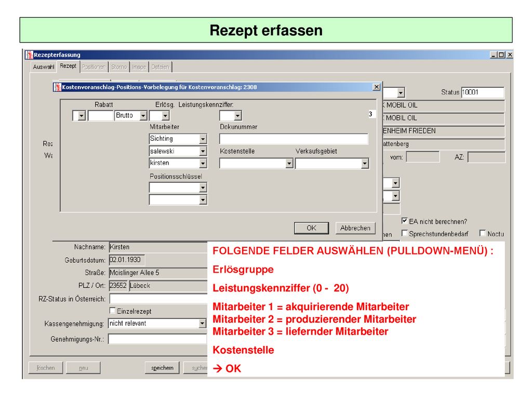Click the löschen button
The height and width of the screenshot is (399, 532).
(x=46, y=368)
